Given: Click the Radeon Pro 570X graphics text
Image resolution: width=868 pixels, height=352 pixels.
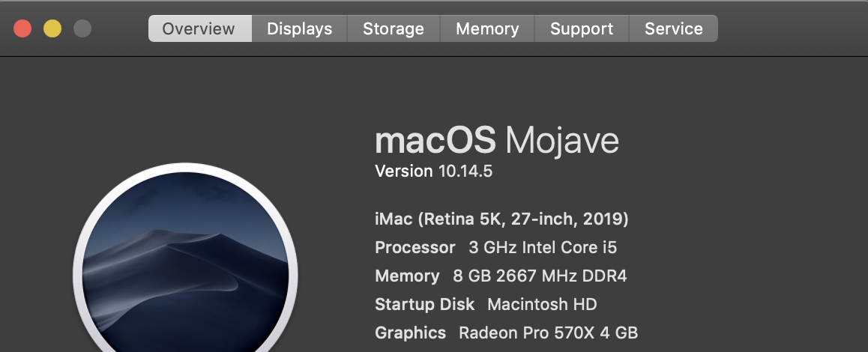Looking at the screenshot, I should pos(548,333).
